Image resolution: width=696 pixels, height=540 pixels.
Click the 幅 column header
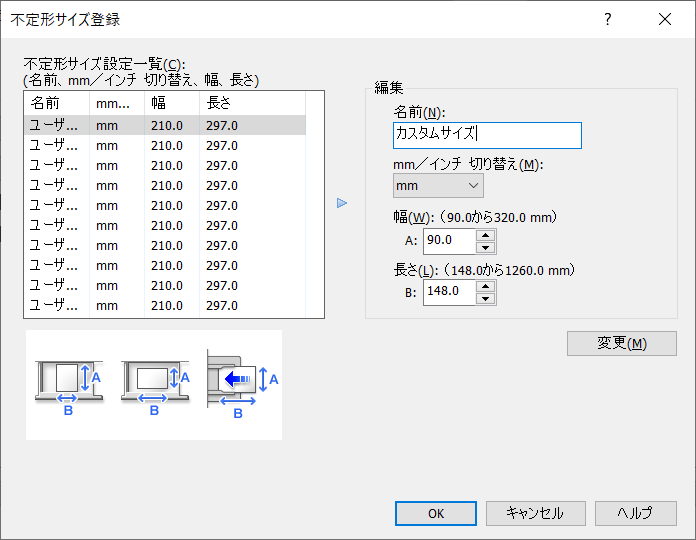click(x=170, y=102)
